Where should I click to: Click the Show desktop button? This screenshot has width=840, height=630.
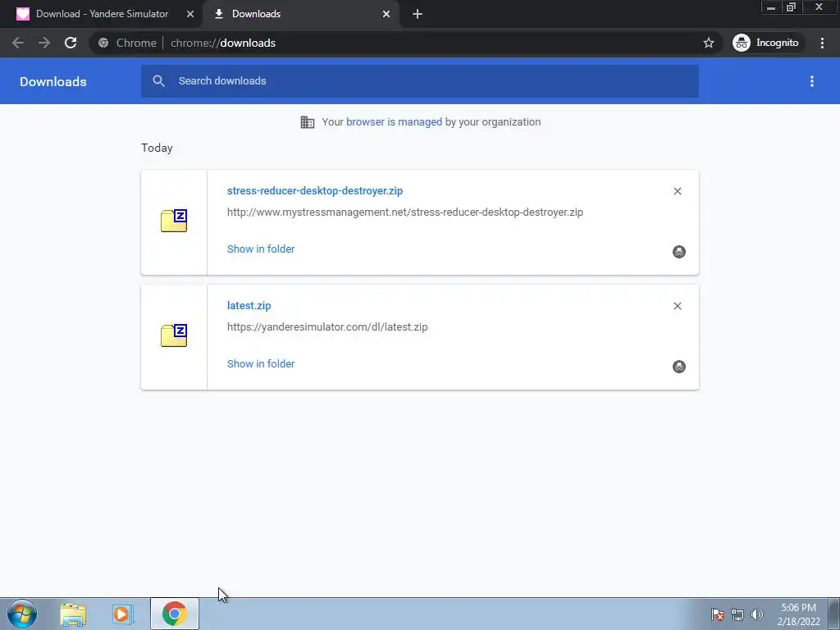(x=834, y=614)
